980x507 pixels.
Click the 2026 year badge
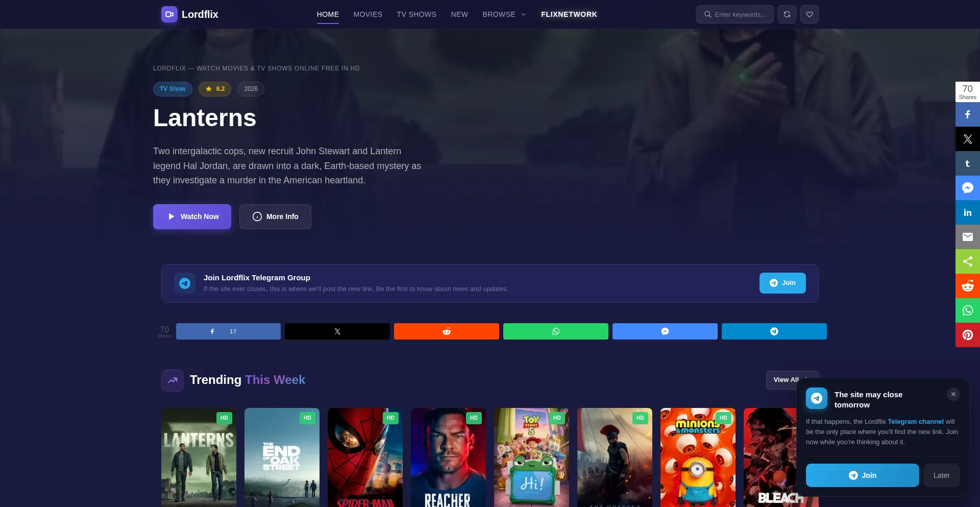[x=251, y=89]
